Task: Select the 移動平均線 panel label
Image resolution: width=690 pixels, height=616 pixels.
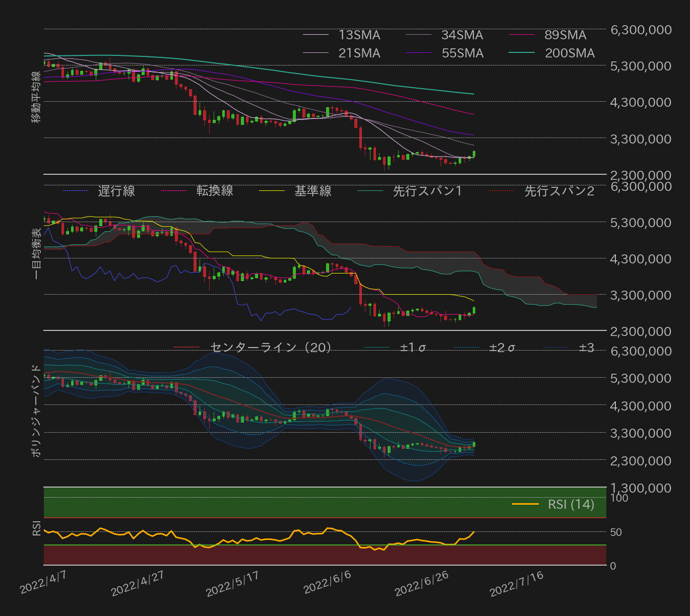Action: 35,97
